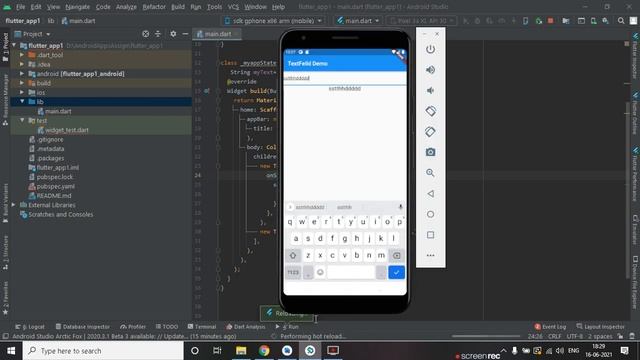Open Database Inspector tool window
Screen dimensions: 640x360
82,327
